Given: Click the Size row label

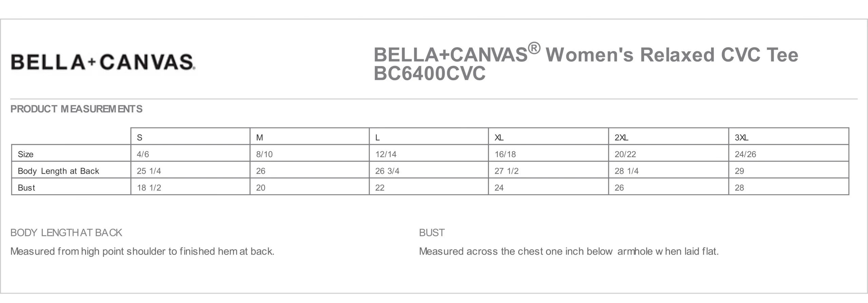Looking at the screenshot, I should click(x=25, y=154).
